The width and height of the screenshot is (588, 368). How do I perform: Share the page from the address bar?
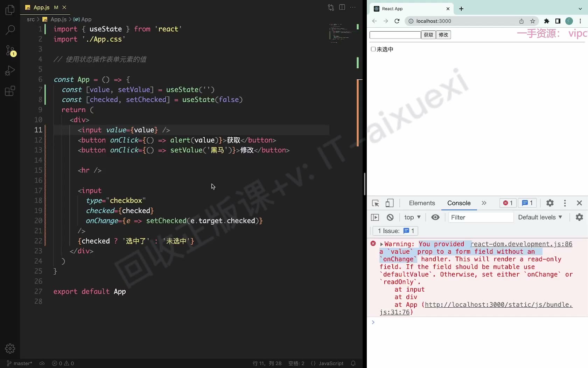coord(521,21)
